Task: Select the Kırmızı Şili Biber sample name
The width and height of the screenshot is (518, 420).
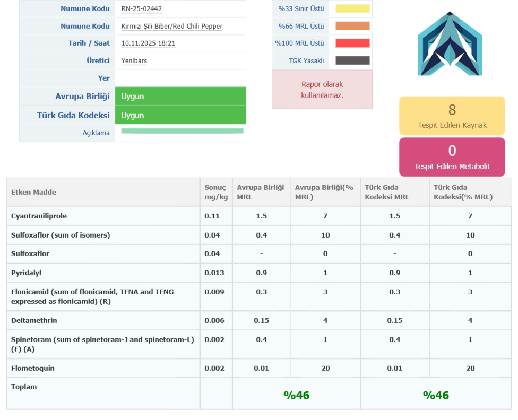Action: point(171,27)
